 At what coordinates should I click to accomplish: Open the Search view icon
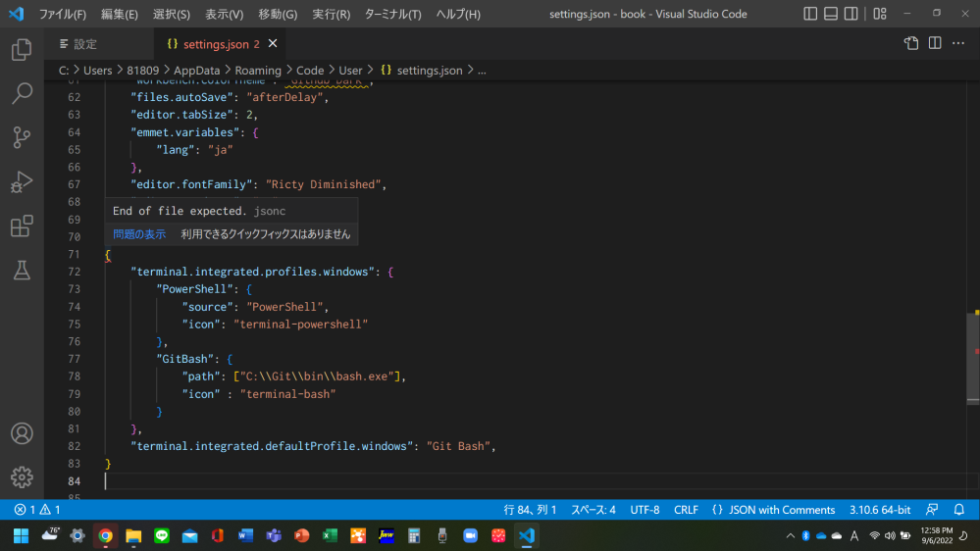pyautogui.click(x=22, y=94)
